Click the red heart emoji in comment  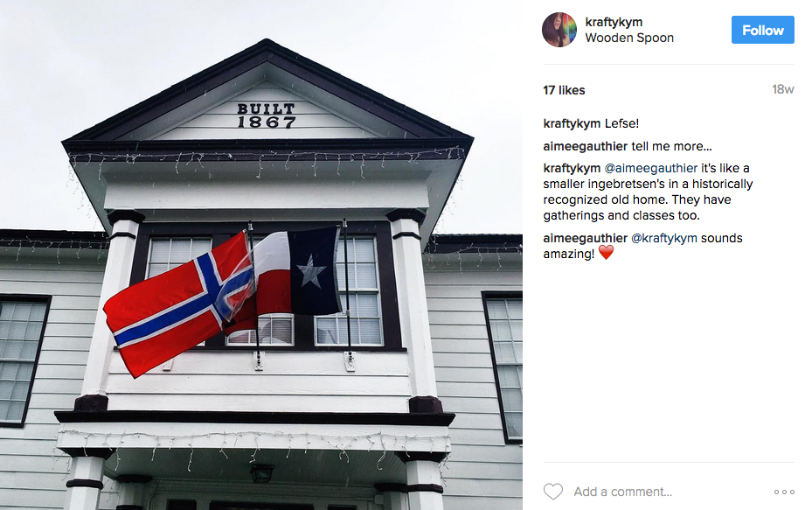(x=606, y=253)
